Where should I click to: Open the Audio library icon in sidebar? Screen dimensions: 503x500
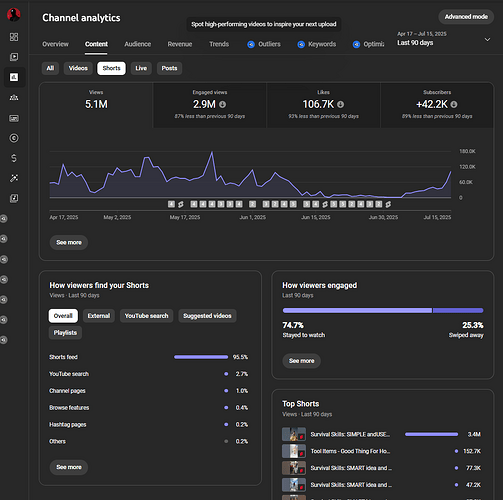tap(14, 199)
